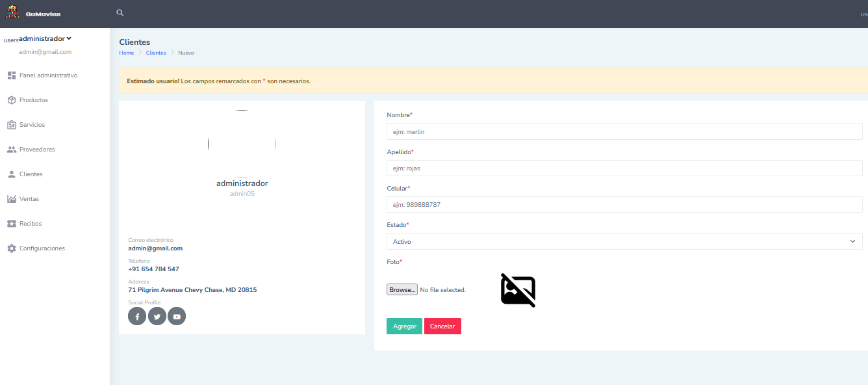Click the GoMovies logo icon
868x385 pixels.
(12, 13)
